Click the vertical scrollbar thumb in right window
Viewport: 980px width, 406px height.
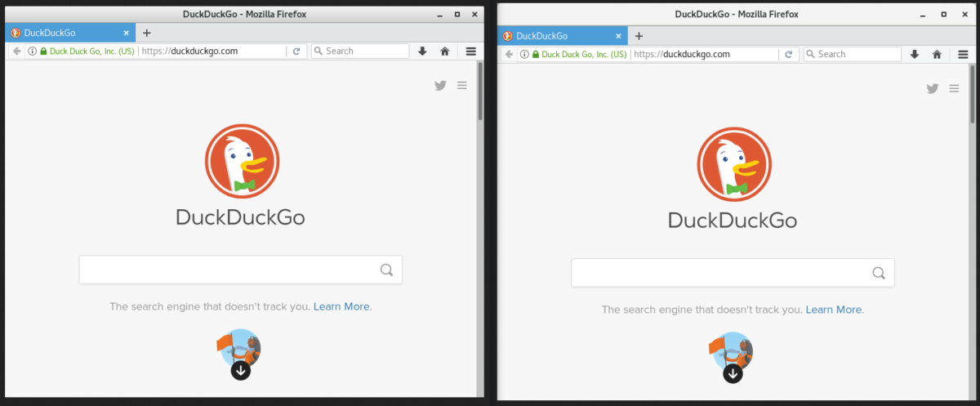point(973,95)
